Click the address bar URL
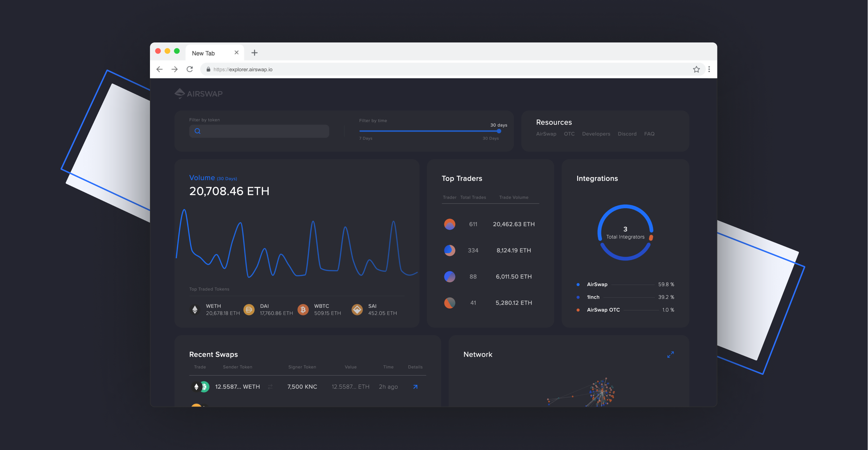The width and height of the screenshot is (868, 450). pos(243,69)
